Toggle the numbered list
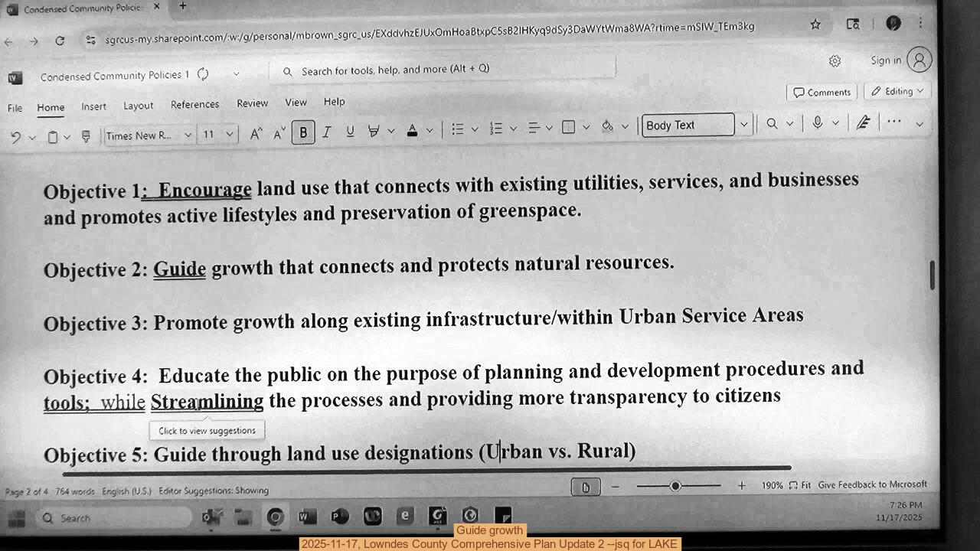The height and width of the screenshot is (551, 980). click(495, 128)
